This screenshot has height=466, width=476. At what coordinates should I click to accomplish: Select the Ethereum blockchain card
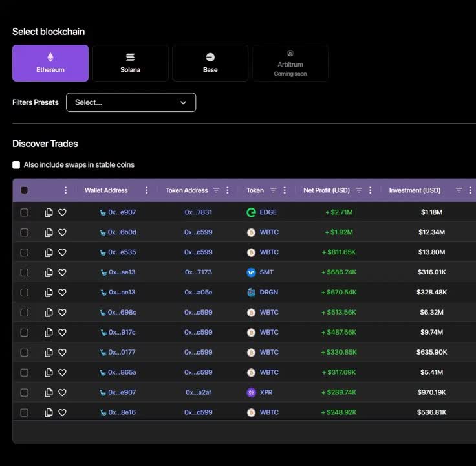[50, 63]
